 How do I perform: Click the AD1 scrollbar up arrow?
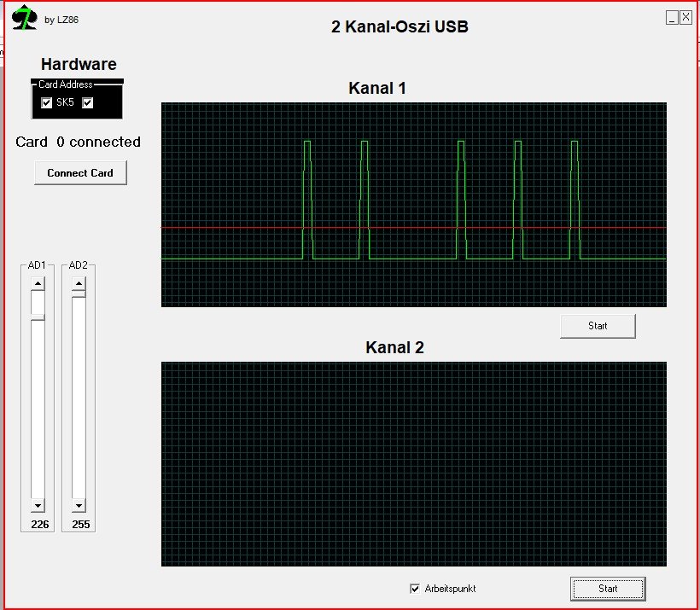coord(38,284)
